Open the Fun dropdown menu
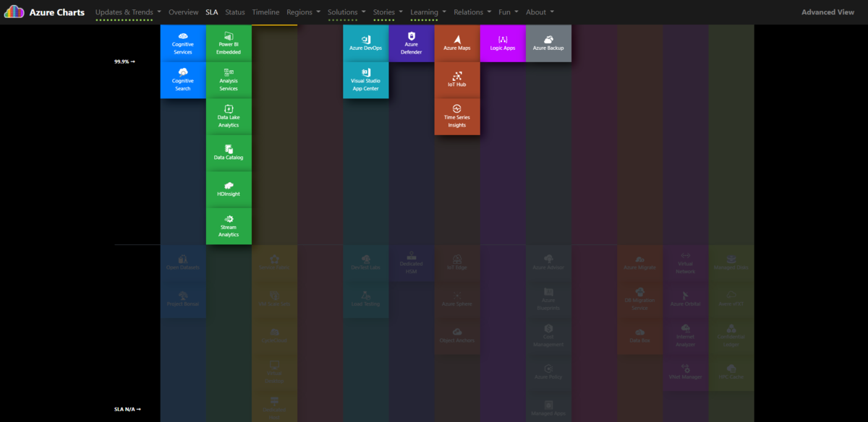 (x=509, y=12)
